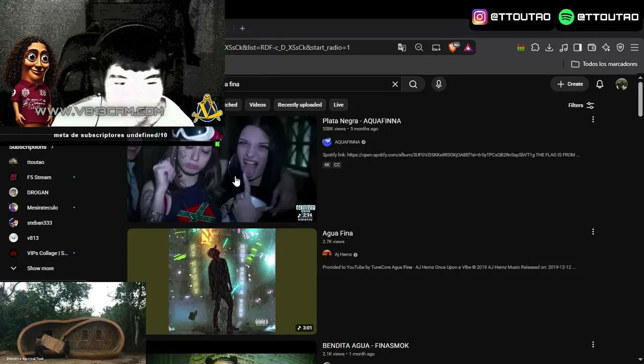Click the YouTube search magnifier button
This screenshot has width=644, height=364.
pyautogui.click(x=413, y=84)
